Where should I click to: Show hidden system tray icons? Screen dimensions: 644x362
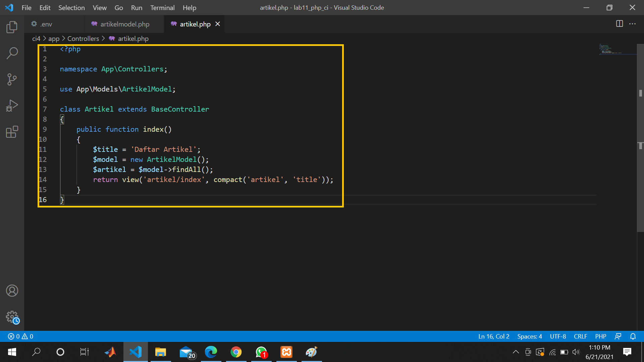[x=516, y=352]
